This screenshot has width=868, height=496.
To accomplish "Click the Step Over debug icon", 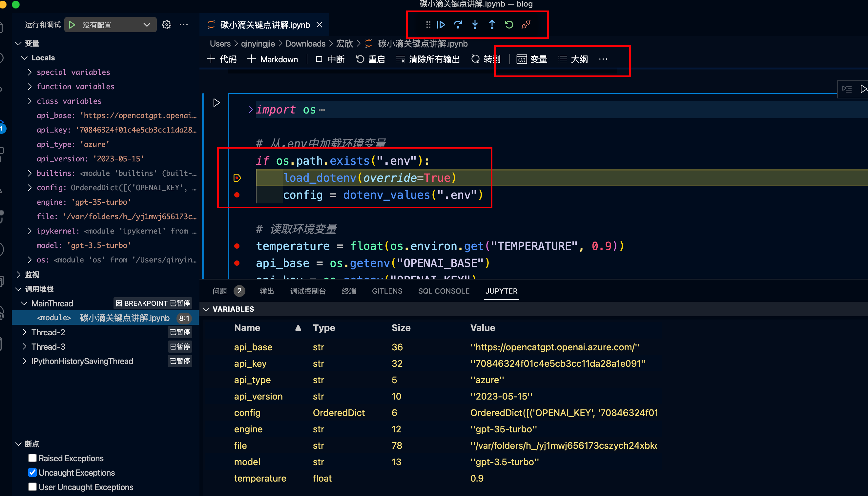I will (458, 25).
